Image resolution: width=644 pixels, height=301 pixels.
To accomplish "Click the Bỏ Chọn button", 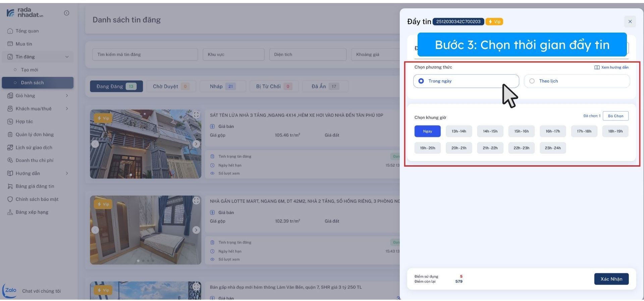I will point(615,116).
